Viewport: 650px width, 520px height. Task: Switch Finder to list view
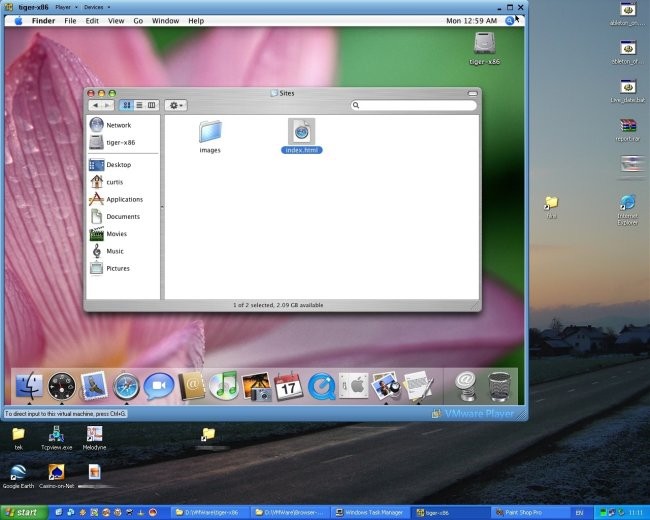[x=139, y=105]
